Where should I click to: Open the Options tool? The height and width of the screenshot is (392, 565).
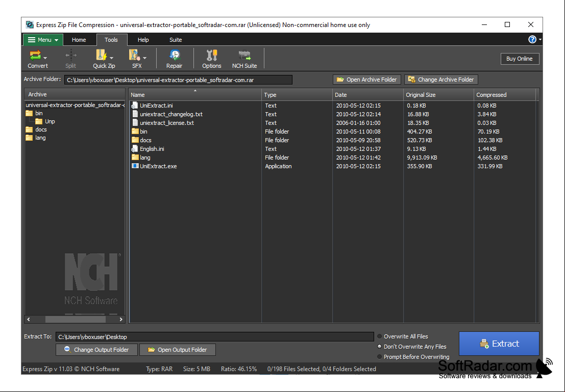point(211,59)
